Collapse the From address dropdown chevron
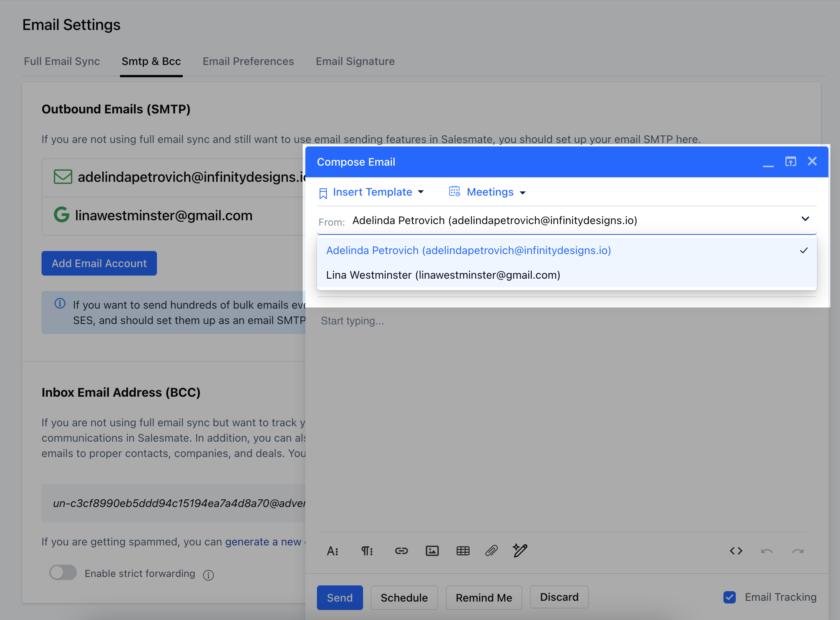840x620 pixels. coord(805,219)
